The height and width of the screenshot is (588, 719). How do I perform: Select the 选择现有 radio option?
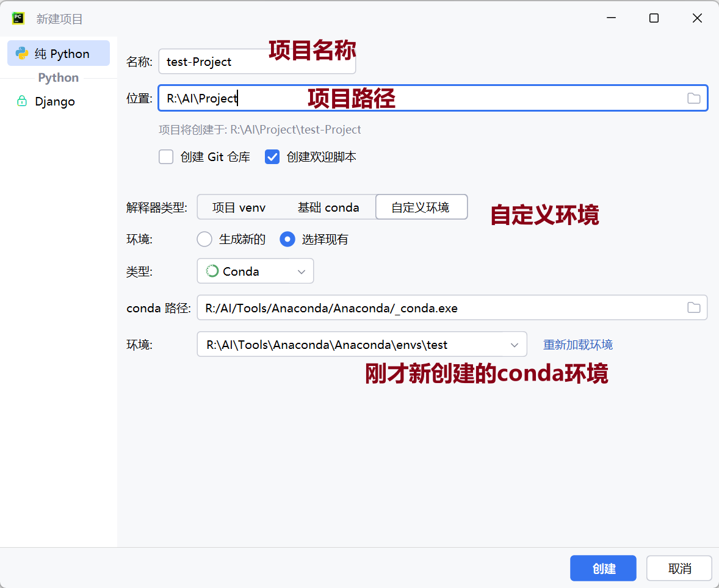287,239
